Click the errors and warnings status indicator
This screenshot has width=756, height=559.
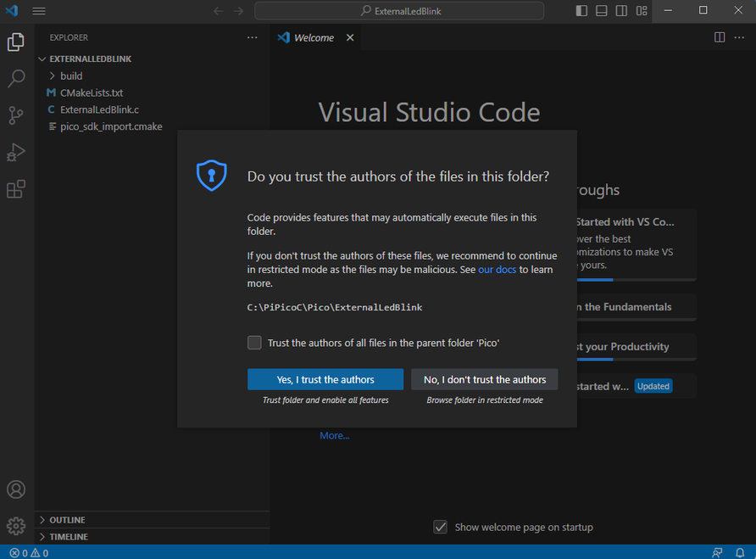(29, 553)
